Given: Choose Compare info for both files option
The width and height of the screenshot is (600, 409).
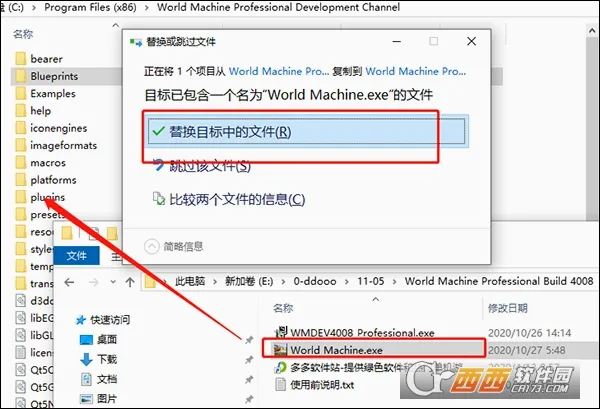Looking at the screenshot, I should point(229,199).
